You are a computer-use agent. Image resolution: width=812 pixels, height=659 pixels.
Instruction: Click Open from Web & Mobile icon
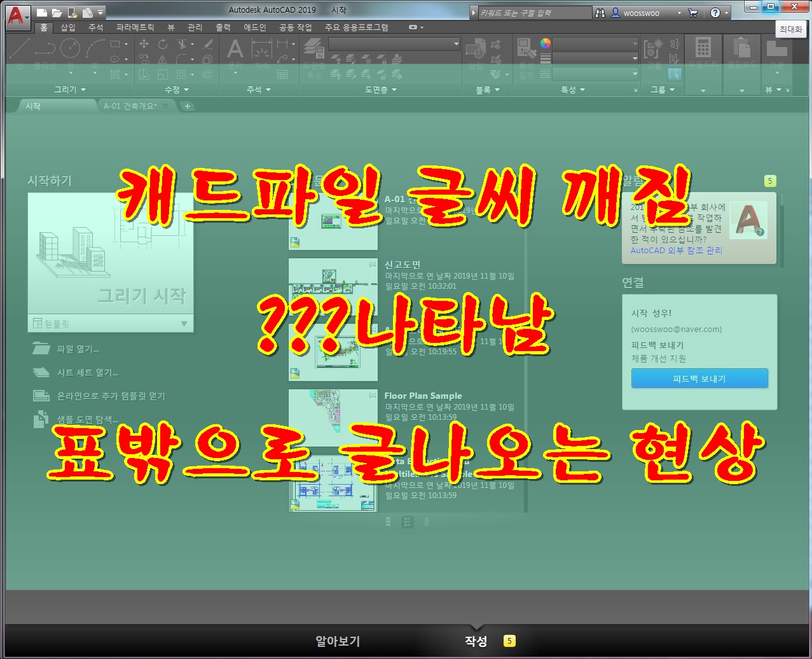pyautogui.click(x=72, y=13)
